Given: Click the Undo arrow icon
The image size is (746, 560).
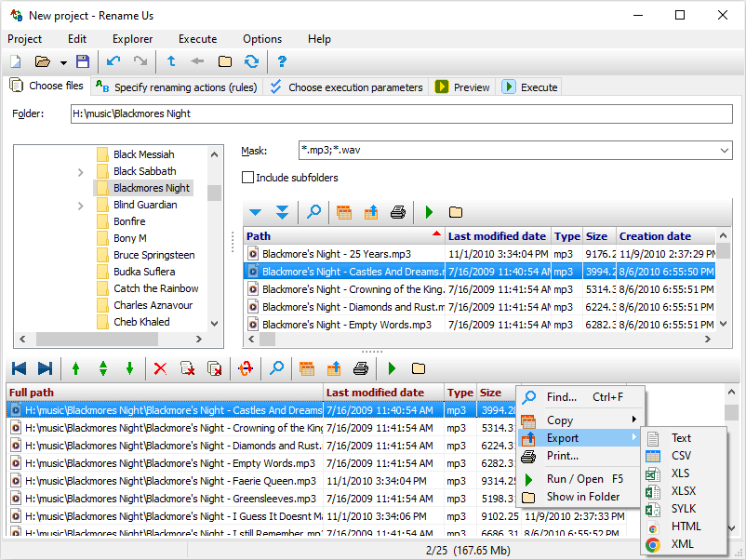Looking at the screenshot, I should tap(113, 61).
